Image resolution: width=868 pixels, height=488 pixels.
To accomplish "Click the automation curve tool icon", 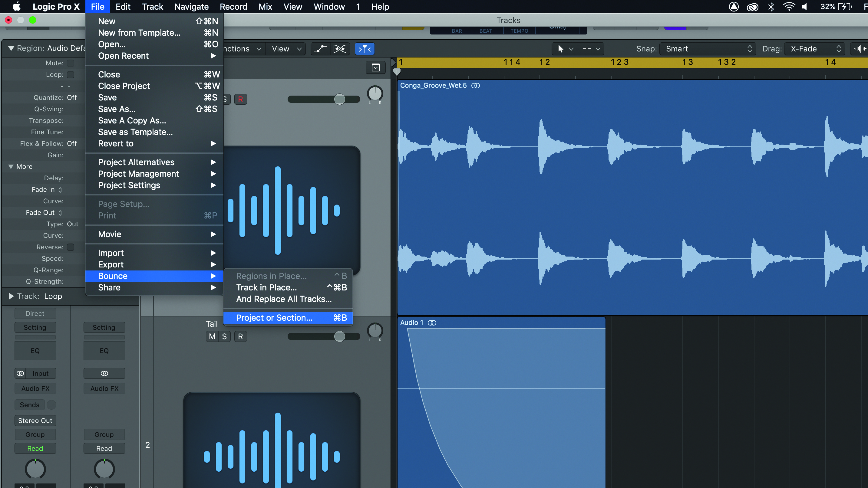I will 320,49.
